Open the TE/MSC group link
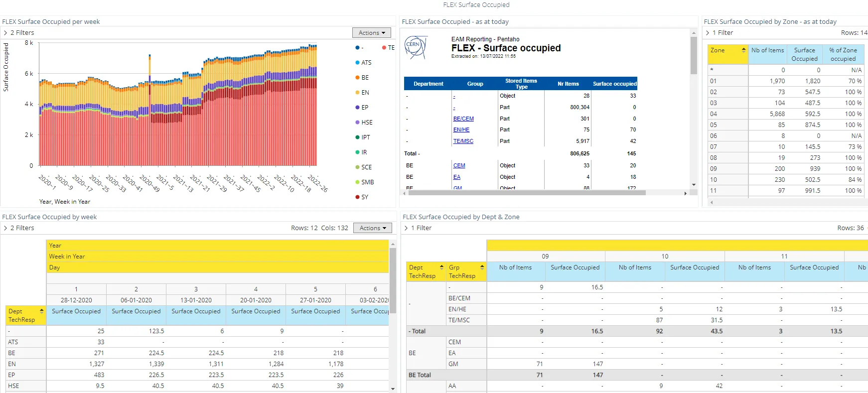The width and height of the screenshot is (868, 393). pyautogui.click(x=463, y=141)
